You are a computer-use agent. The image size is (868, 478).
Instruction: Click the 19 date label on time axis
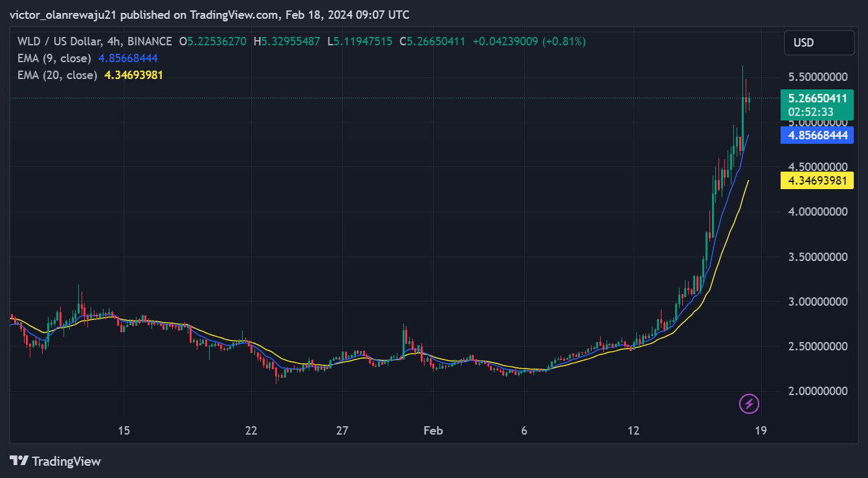click(761, 431)
